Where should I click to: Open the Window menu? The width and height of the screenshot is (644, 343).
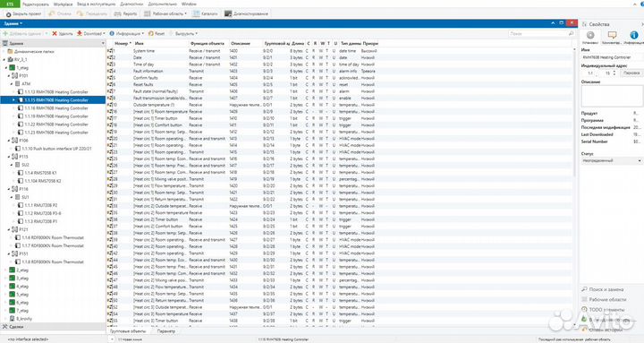coord(189,4)
